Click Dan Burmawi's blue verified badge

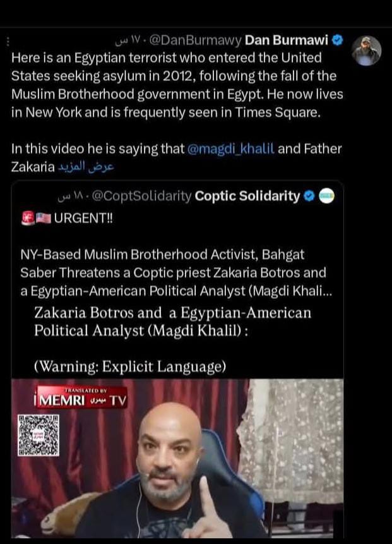(x=337, y=40)
